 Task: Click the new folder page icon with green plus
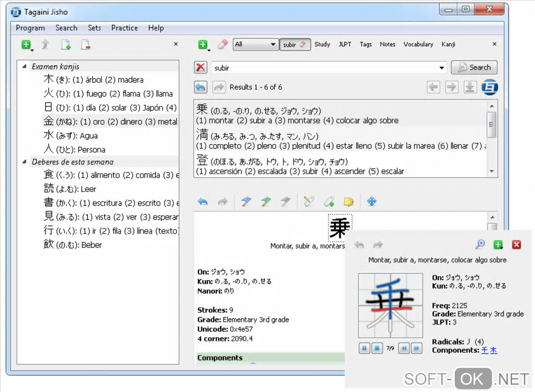(66, 45)
